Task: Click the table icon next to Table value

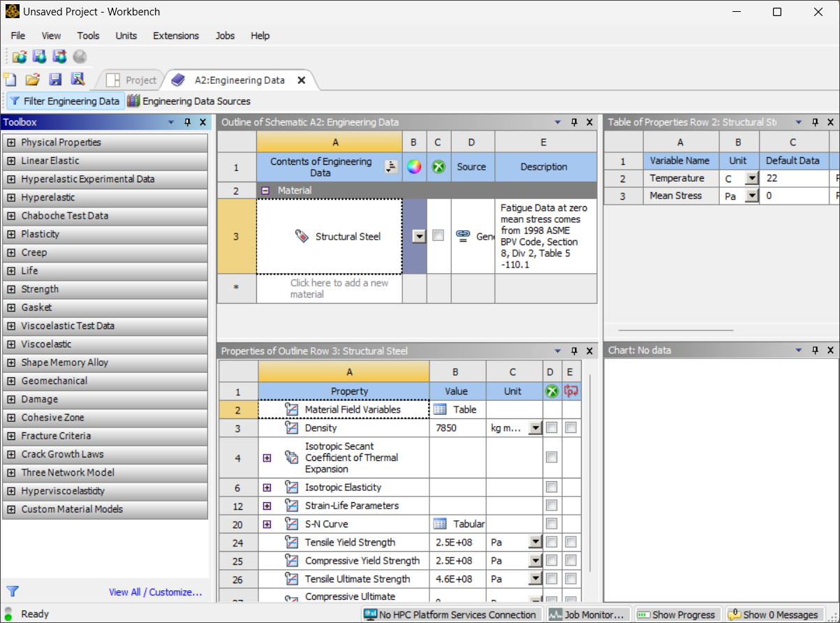Action: tap(440, 409)
